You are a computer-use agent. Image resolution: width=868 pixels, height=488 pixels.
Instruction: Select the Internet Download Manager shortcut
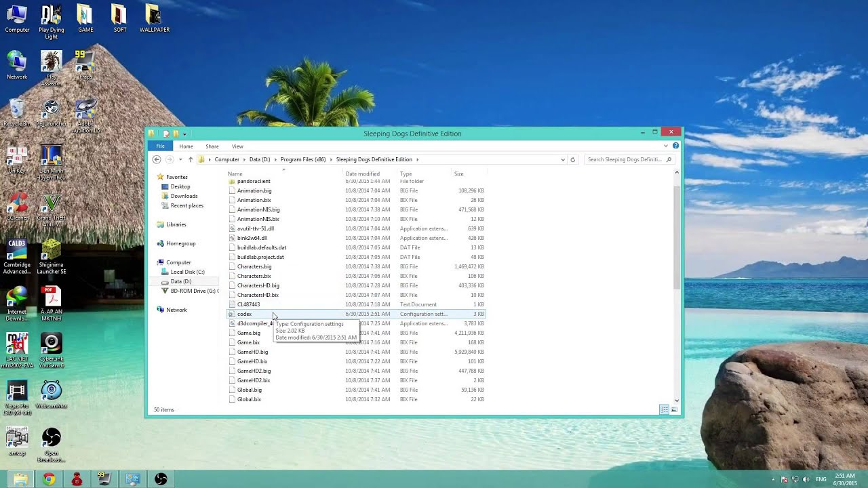tap(17, 304)
